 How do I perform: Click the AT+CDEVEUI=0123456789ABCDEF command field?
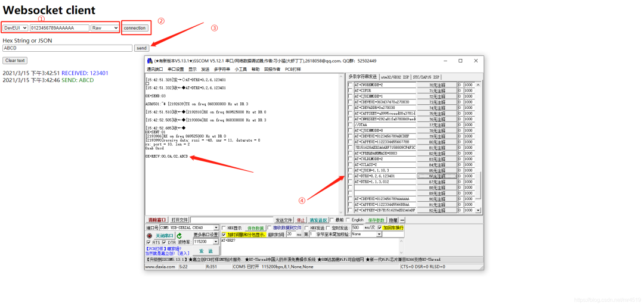pyautogui.click(x=385, y=136)
